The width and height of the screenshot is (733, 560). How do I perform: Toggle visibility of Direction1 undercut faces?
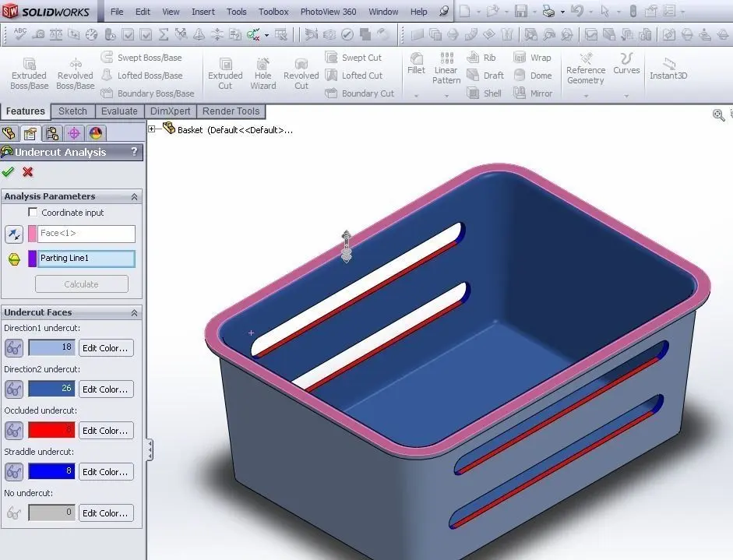[14, 348]
